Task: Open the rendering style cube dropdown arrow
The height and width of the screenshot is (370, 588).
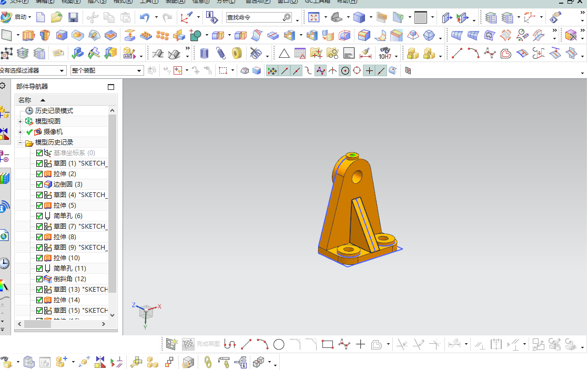Action: coord(371,17)
